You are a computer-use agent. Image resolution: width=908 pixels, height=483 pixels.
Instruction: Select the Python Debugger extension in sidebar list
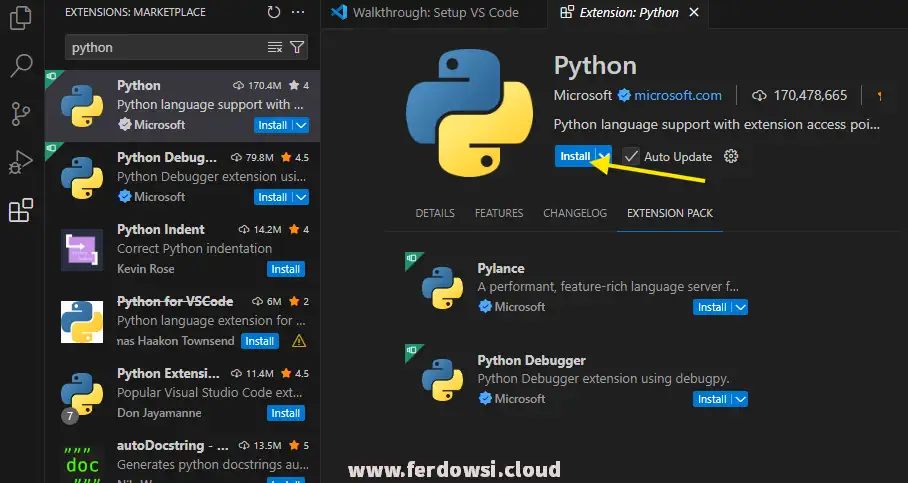click(182, 178)
